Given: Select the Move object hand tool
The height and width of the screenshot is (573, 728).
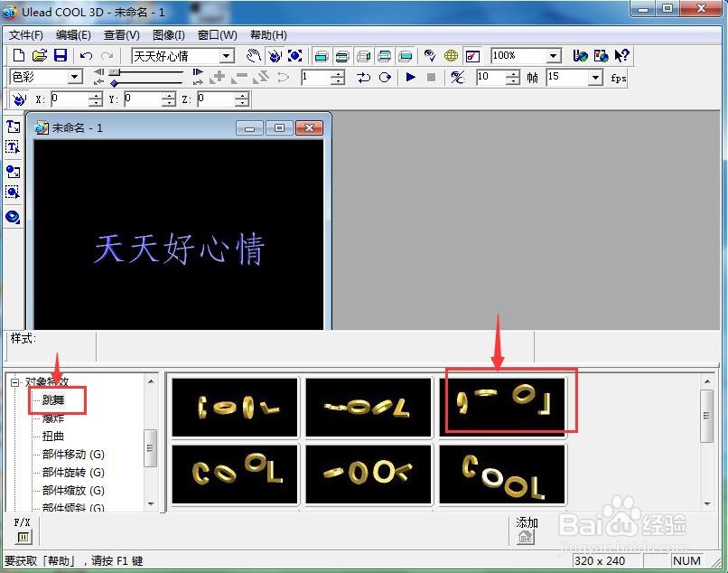Looking at the screenshot, I should [254, 56].
